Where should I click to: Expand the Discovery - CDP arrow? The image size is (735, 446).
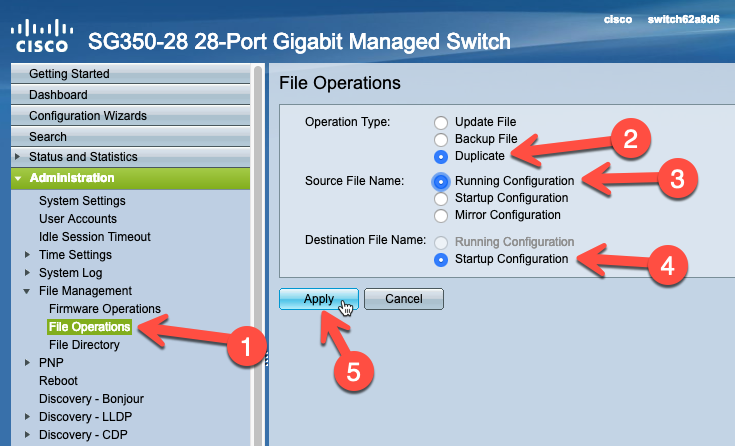tap(27, 435)
